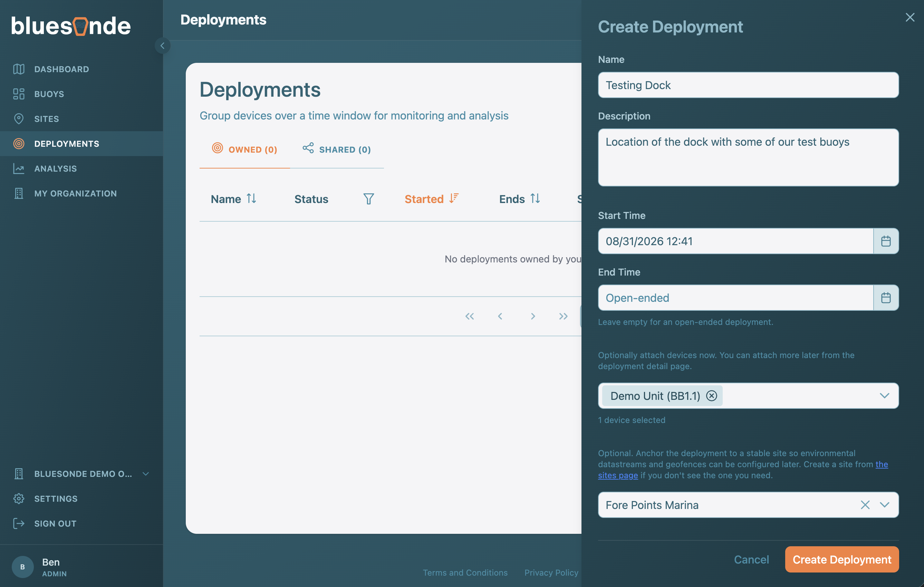Follow the sites page link

[x=618, y=475]
